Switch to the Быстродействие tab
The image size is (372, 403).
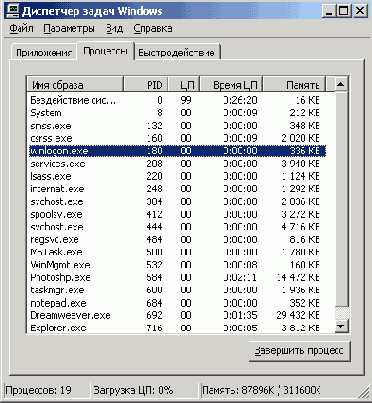tap(177, 53)
